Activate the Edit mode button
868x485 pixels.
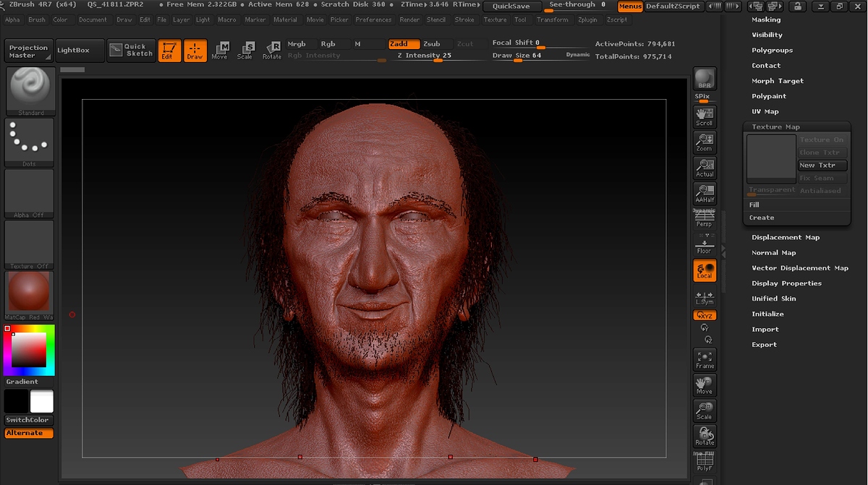pyautogui.click(x=170, y=51)
